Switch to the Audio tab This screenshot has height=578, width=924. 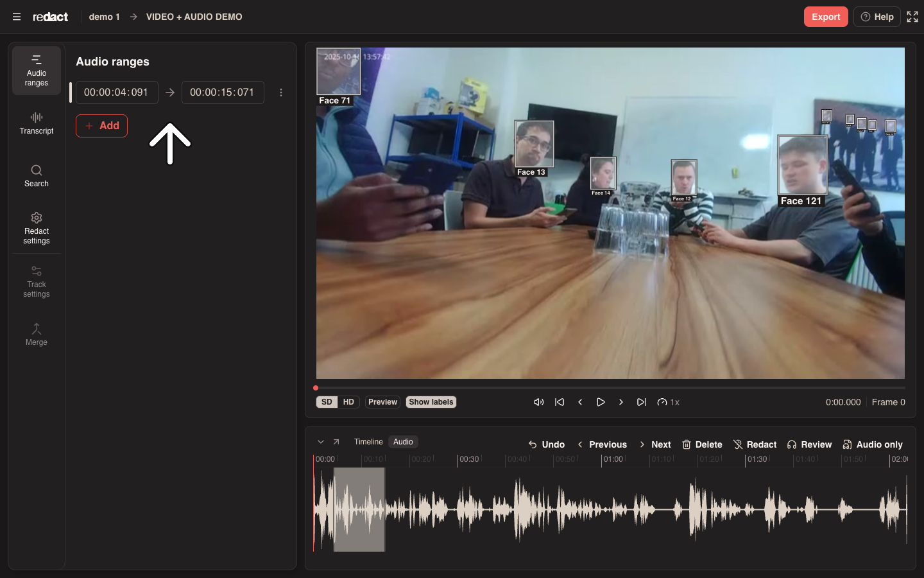click(x=403, y=442)
